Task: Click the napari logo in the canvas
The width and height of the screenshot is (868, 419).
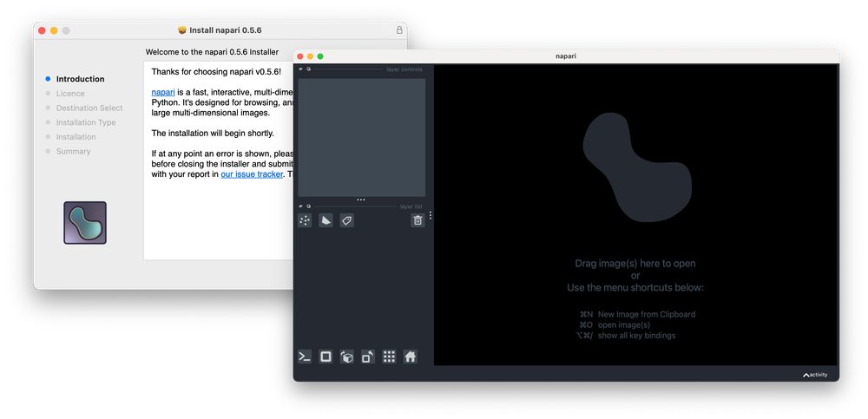Action: point(637,167)
